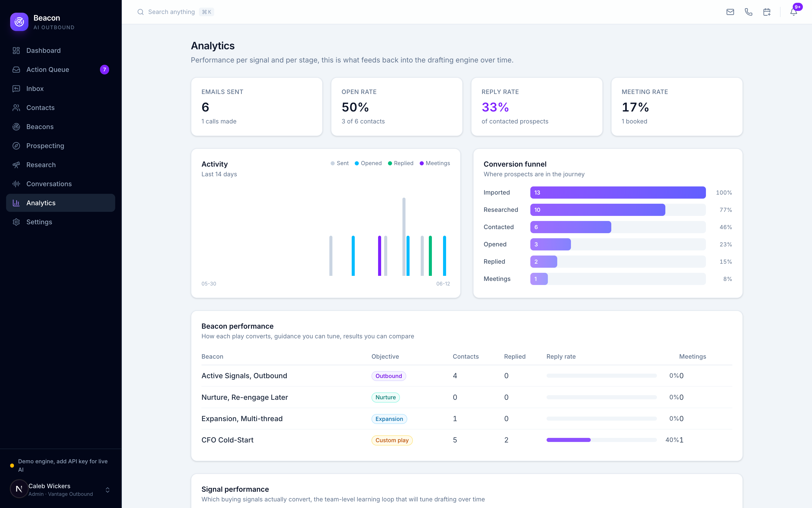Image resolution: width=812 pixels, height=508 pixels.
Task: Click the Action Queue tray icon
Action: point(16,70)
